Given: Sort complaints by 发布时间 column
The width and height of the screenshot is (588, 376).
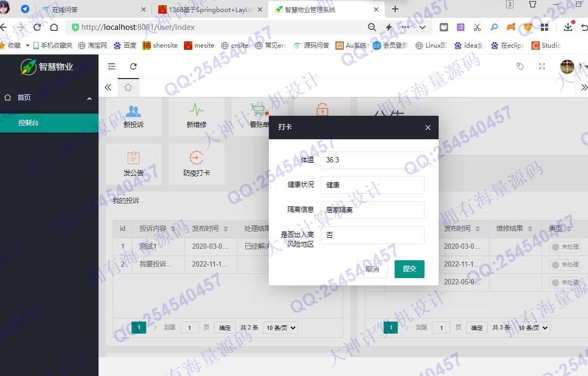Looking at the screenshot, I should click(x=225, y=229).
